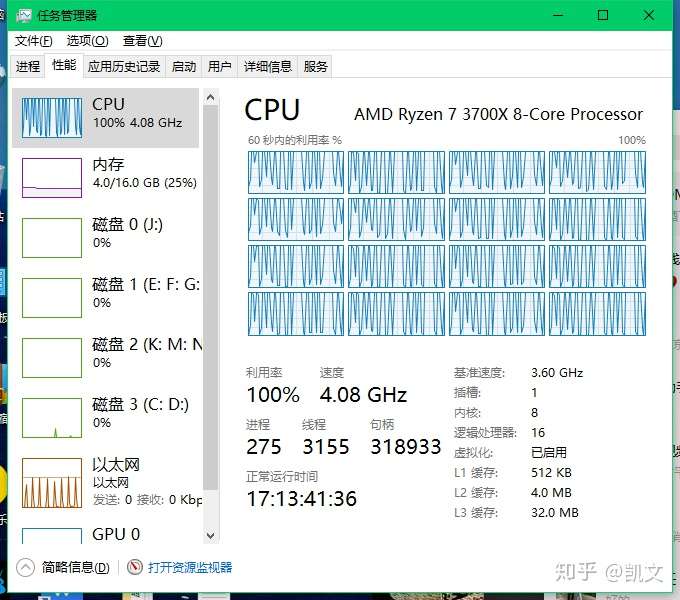Click sidebar scrollbar up arrow
This screenshot has height=600, width=680.
(211, 98)
